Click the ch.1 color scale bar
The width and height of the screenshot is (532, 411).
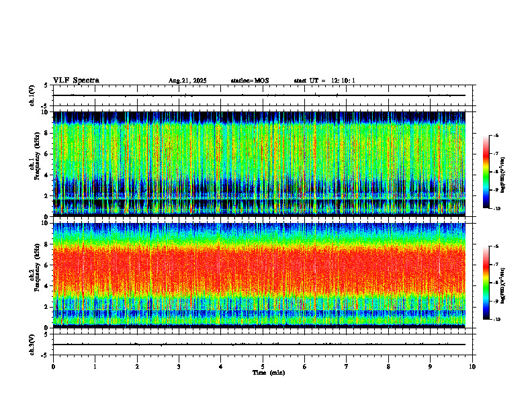[486, 172]
